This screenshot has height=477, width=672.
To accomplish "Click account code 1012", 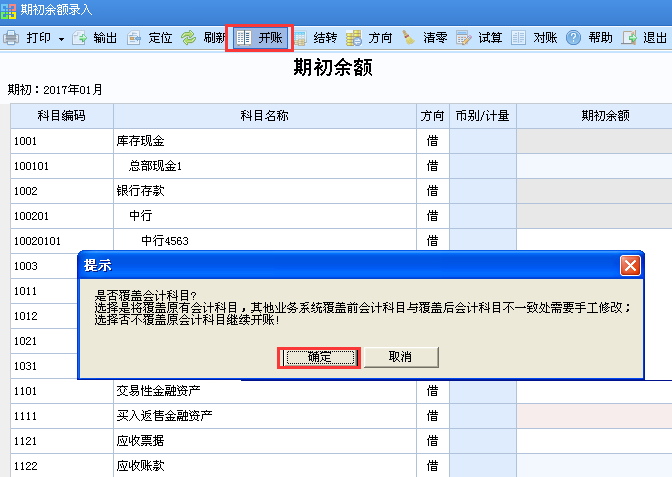I will coord(26,316).
